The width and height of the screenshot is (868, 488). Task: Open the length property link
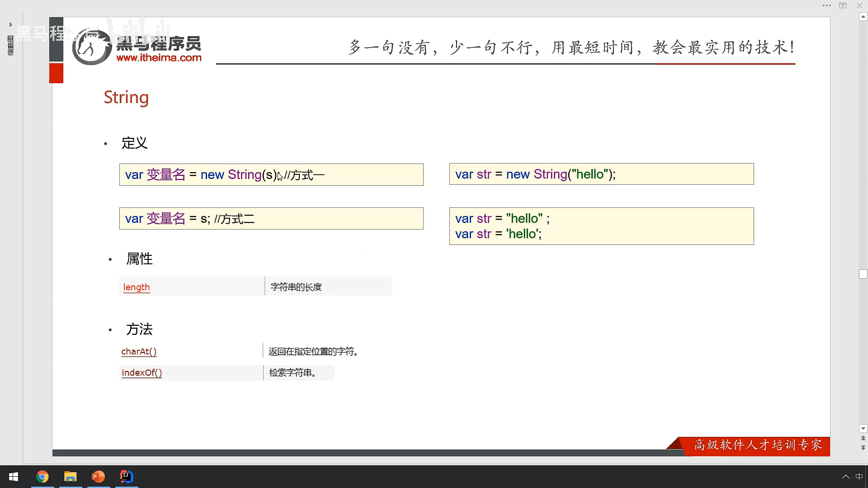coord(136,287)
